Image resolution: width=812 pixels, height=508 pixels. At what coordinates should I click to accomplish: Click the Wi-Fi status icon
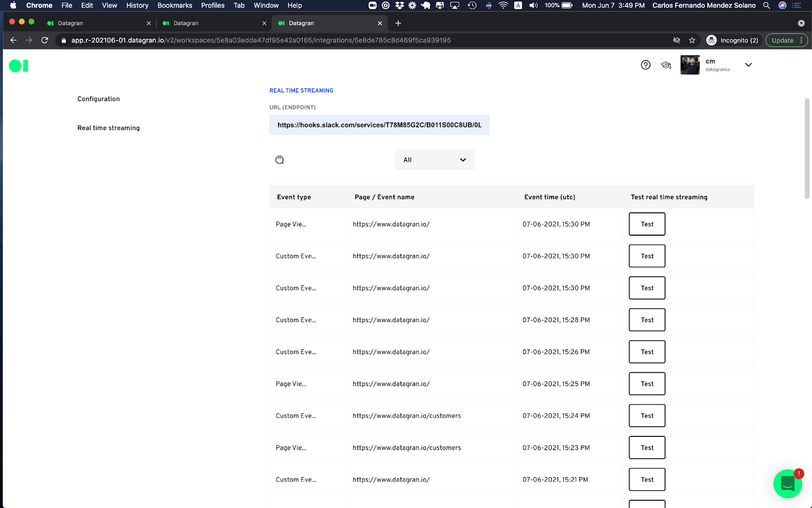coord(503,5)
